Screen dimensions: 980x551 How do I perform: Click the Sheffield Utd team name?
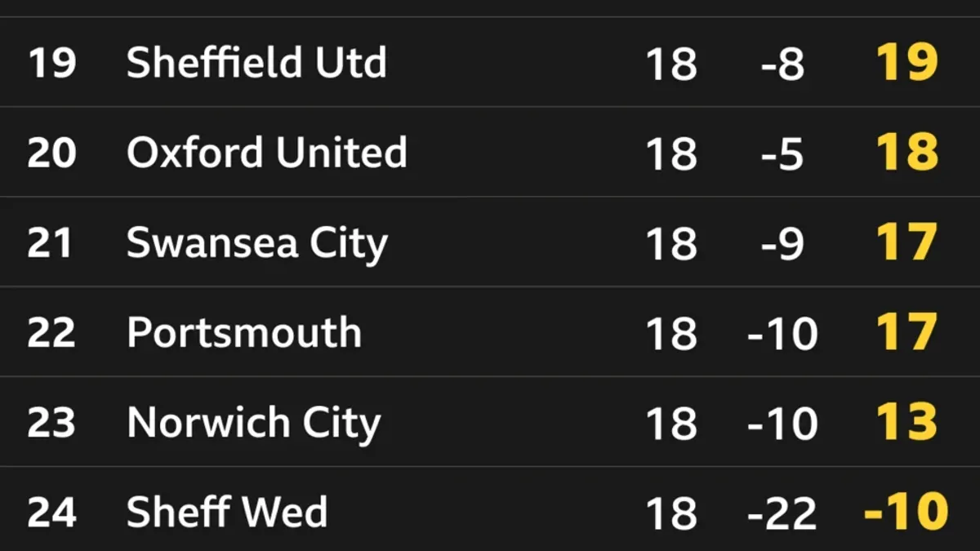256,63
